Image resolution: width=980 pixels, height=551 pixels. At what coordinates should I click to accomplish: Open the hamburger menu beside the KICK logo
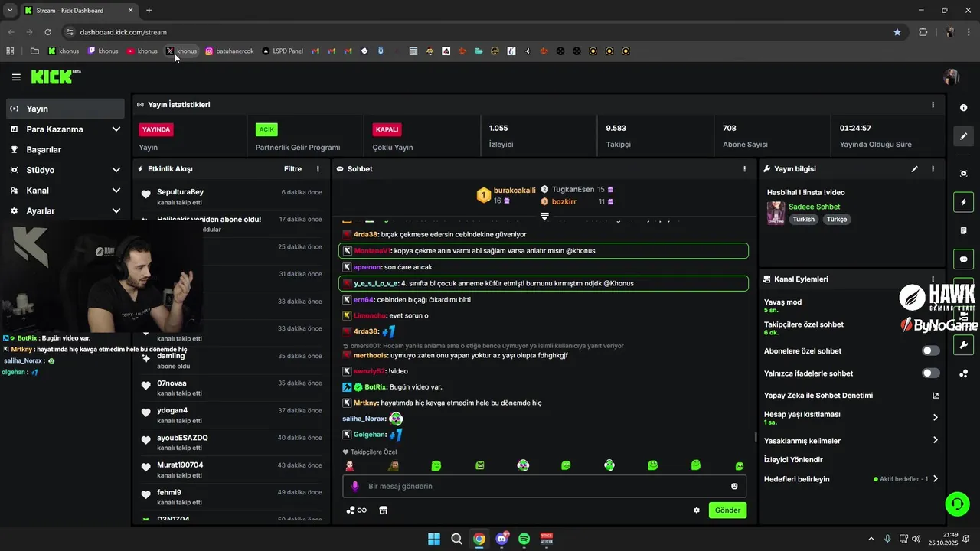(16, 77)
